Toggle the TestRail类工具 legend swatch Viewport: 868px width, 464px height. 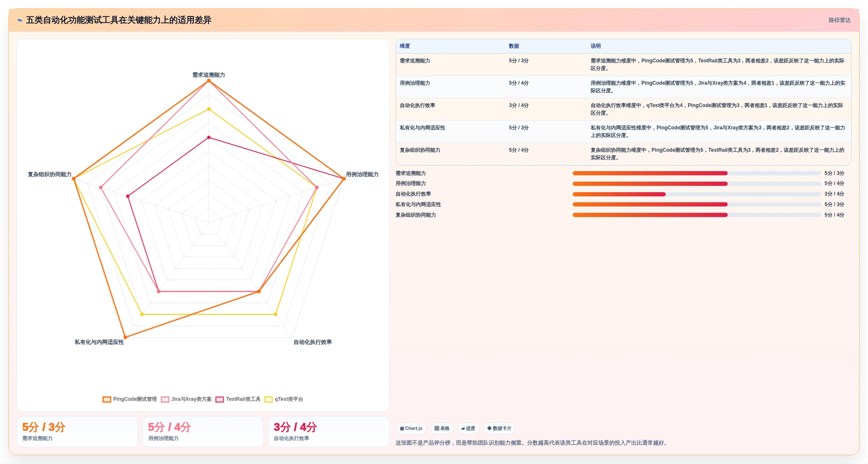(x=220, y=400)
